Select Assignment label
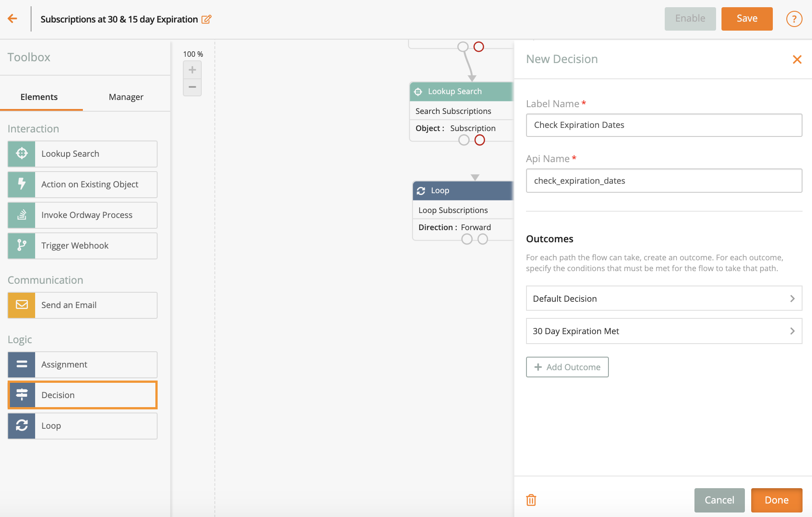The image size is (812, 517). 64,364
